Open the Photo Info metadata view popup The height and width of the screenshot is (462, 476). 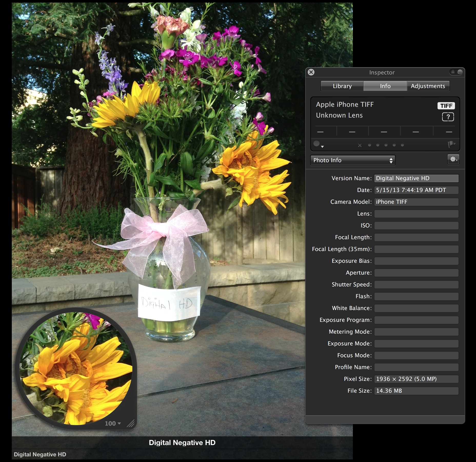tap(353, 160)
